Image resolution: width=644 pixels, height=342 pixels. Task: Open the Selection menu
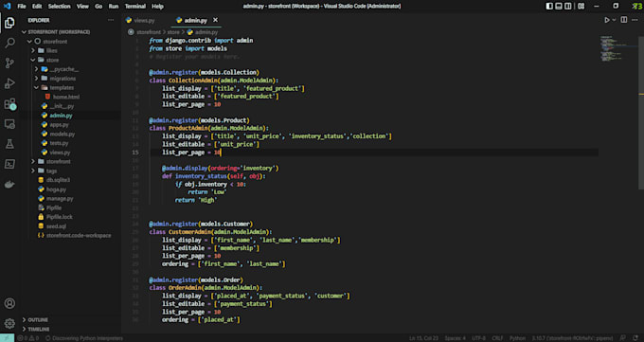(x=59, y=7)
